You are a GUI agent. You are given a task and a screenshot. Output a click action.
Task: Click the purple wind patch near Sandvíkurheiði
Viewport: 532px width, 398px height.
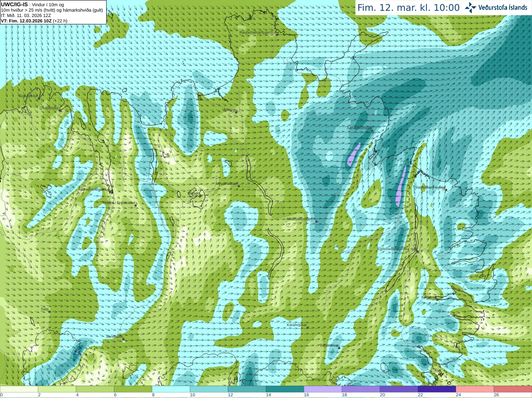[x=353, y=154]
